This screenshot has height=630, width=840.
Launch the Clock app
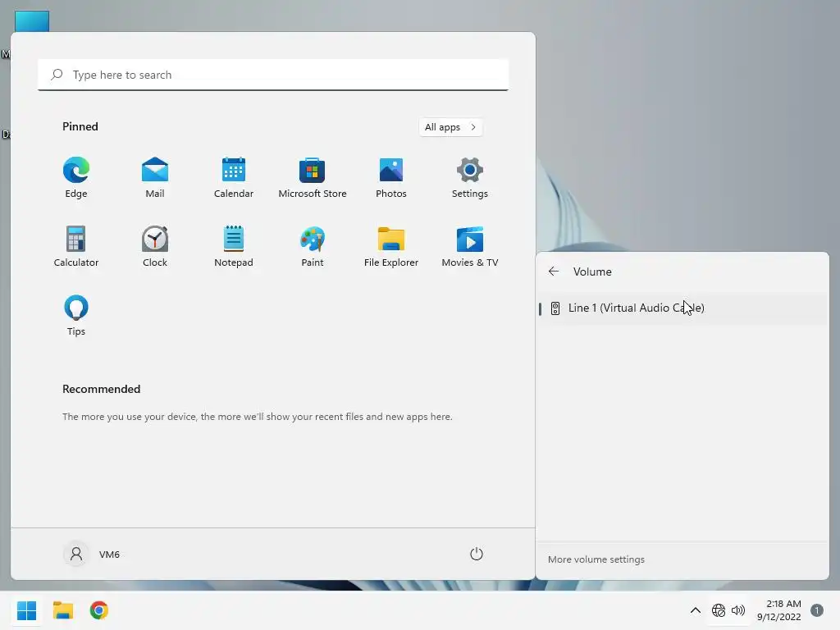click(155, 246)
